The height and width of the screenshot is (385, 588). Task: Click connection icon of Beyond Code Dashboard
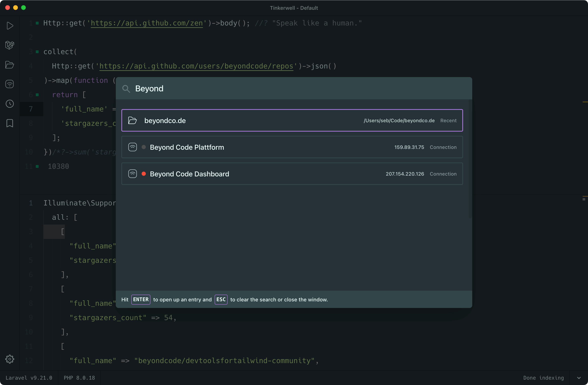click(x=132, y=174)
